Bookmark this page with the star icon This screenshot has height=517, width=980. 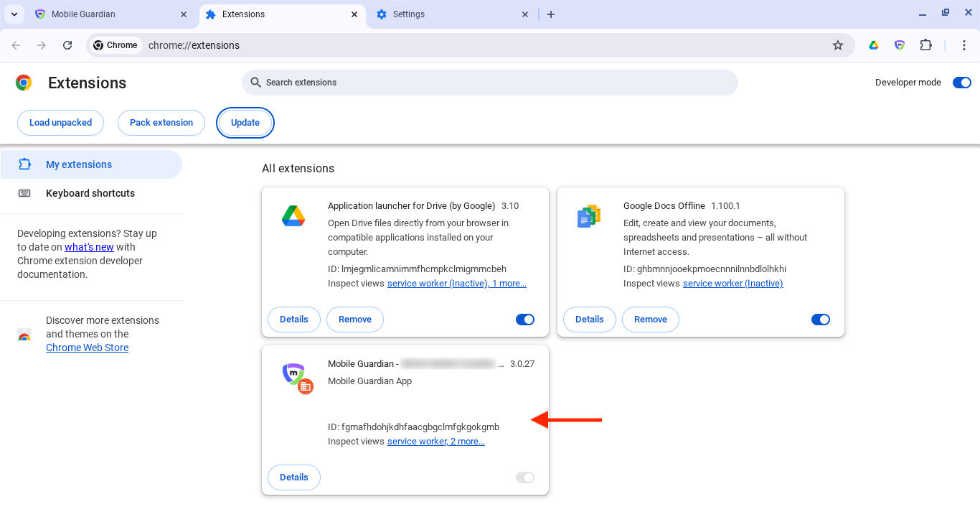(x=838, y=45)
